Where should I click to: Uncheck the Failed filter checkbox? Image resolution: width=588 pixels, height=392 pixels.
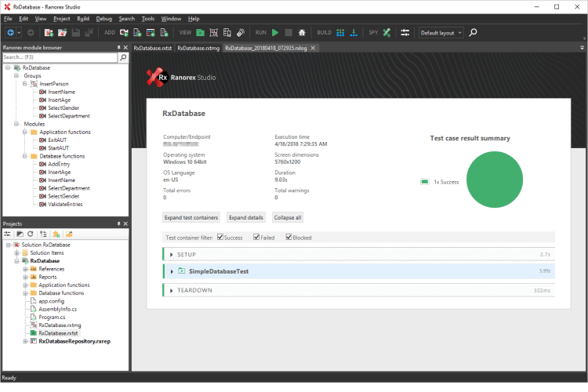click(x=256, y=237)
